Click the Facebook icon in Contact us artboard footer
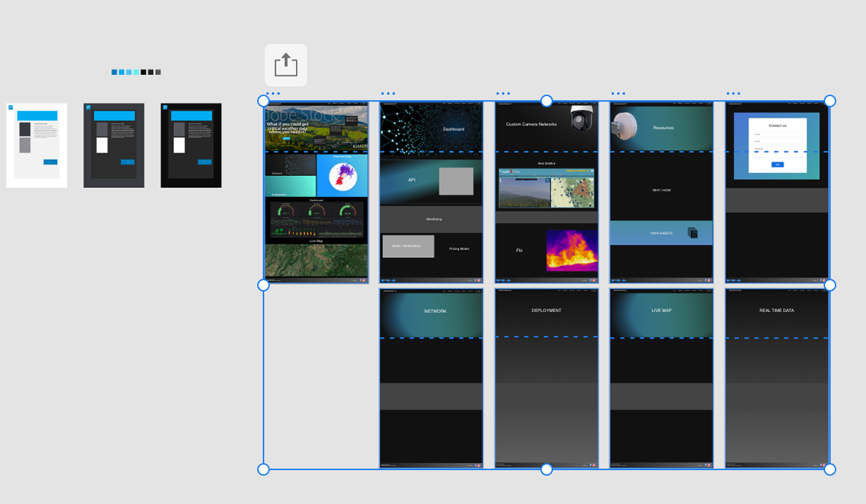866x504 pixels. [x=821, y=280]
